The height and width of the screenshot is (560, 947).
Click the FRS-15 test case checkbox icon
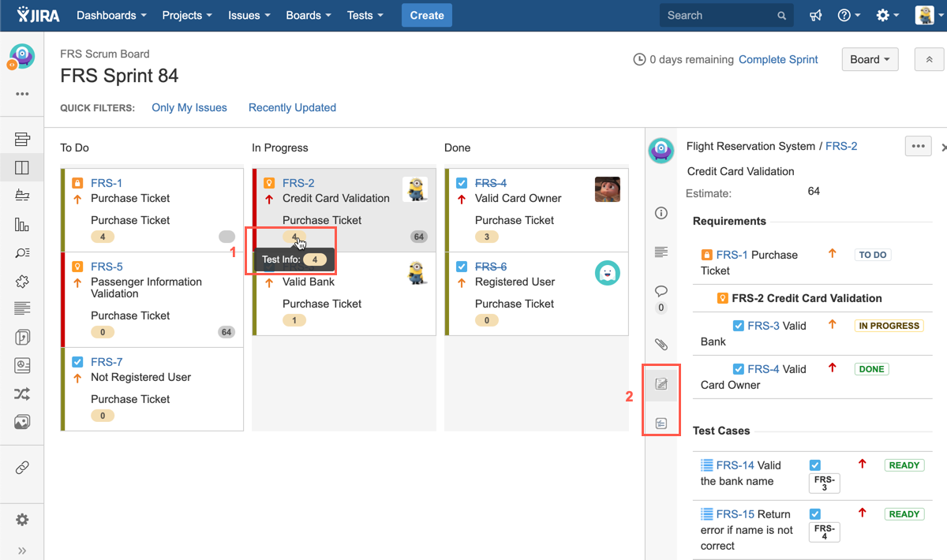(x=815, y=514)
